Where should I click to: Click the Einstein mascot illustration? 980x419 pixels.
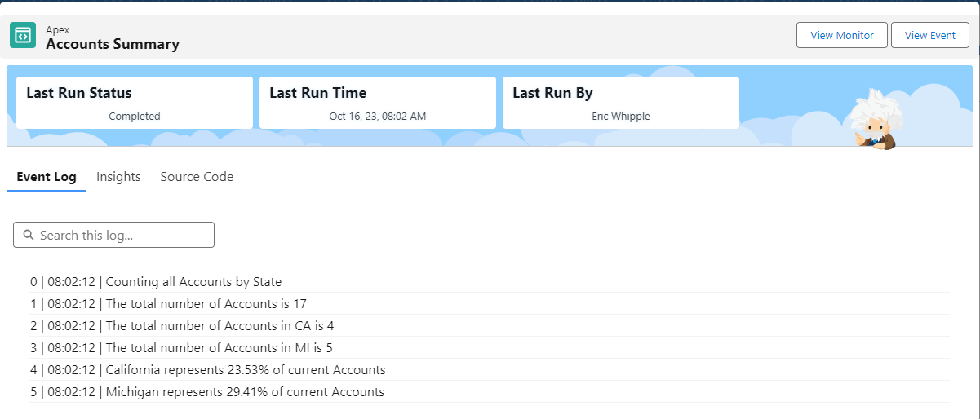pos(874,121)
